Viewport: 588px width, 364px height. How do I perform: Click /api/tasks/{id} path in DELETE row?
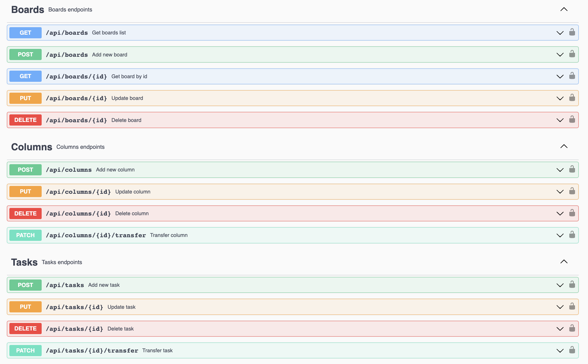(75, 329)
